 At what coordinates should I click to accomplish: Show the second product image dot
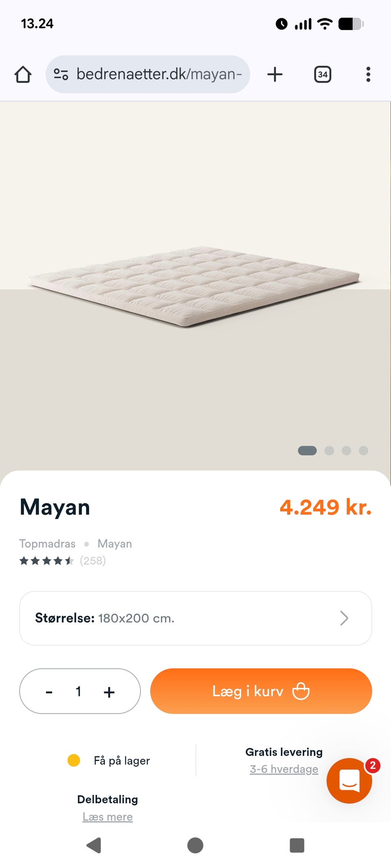[329, 450]
